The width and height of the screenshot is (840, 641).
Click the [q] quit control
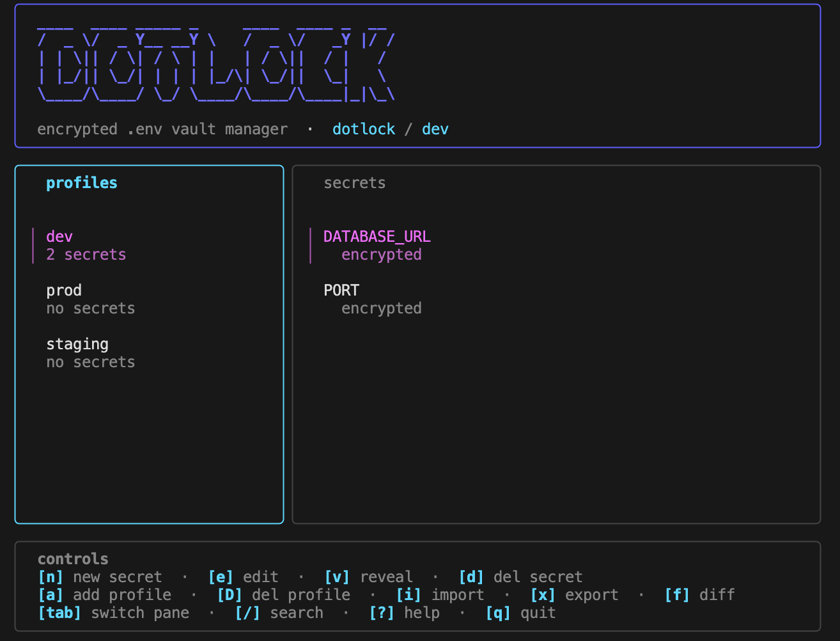[x=521, y=613]
